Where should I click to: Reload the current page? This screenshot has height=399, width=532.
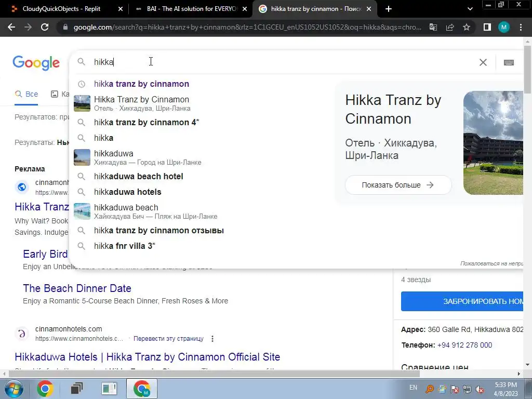click(45, 27)
